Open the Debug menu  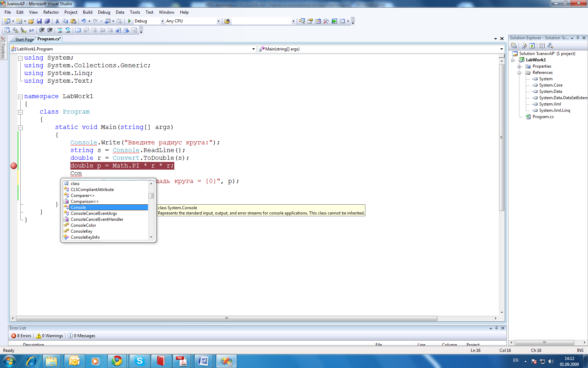pyautogui.click(x=104, y=12)
